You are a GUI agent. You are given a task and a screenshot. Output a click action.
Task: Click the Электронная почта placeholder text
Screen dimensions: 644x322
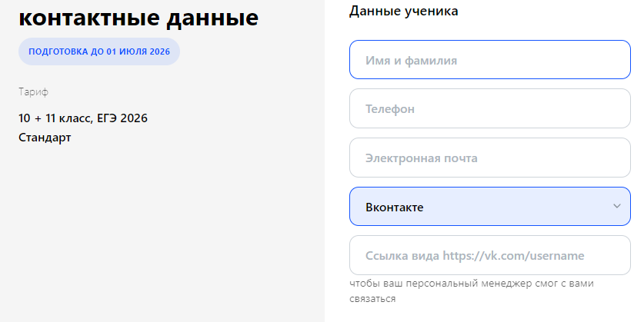click(422, 158)
